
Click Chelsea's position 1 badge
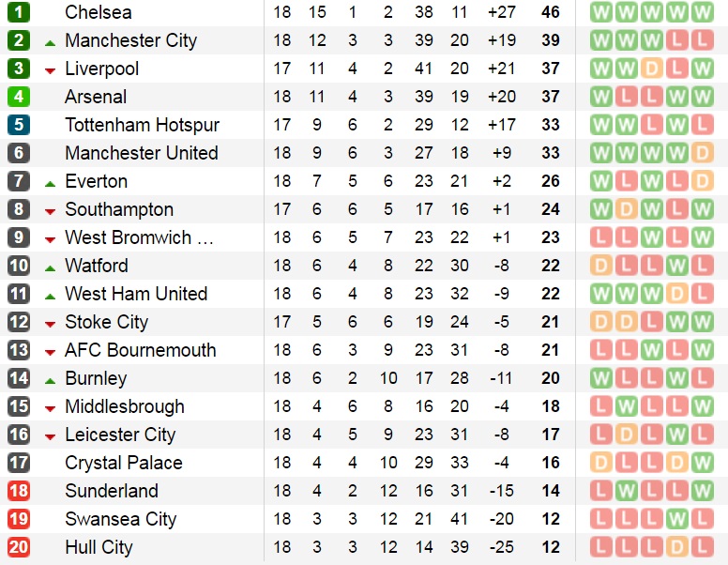[x=19, y=12]
